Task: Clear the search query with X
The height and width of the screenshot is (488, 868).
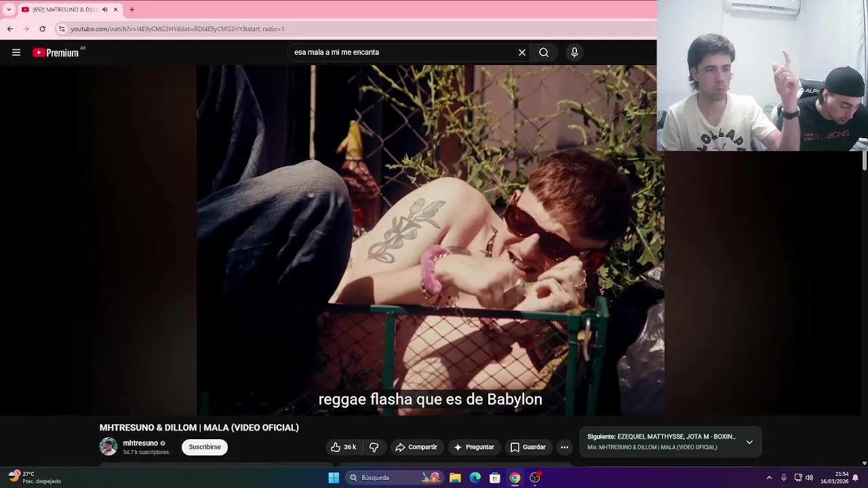Action: point(522,52)
